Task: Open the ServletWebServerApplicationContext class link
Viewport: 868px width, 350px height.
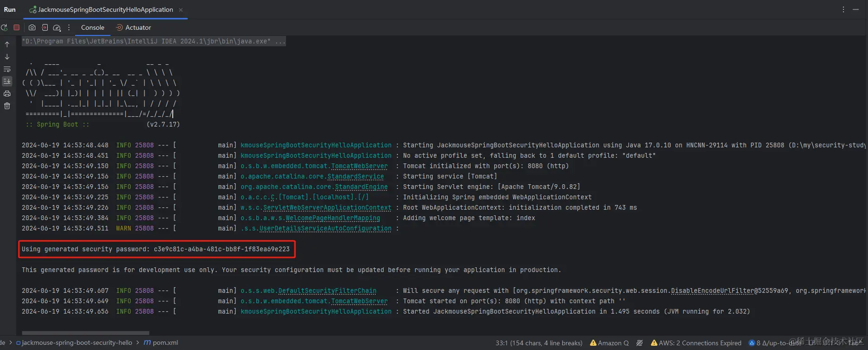Action: [x=327, y=208]
